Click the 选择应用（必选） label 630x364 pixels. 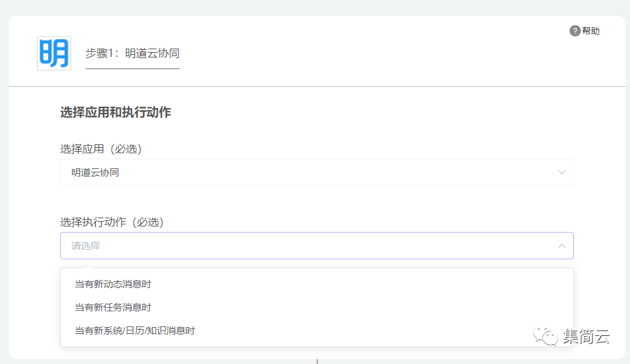(x=101, y=149)
